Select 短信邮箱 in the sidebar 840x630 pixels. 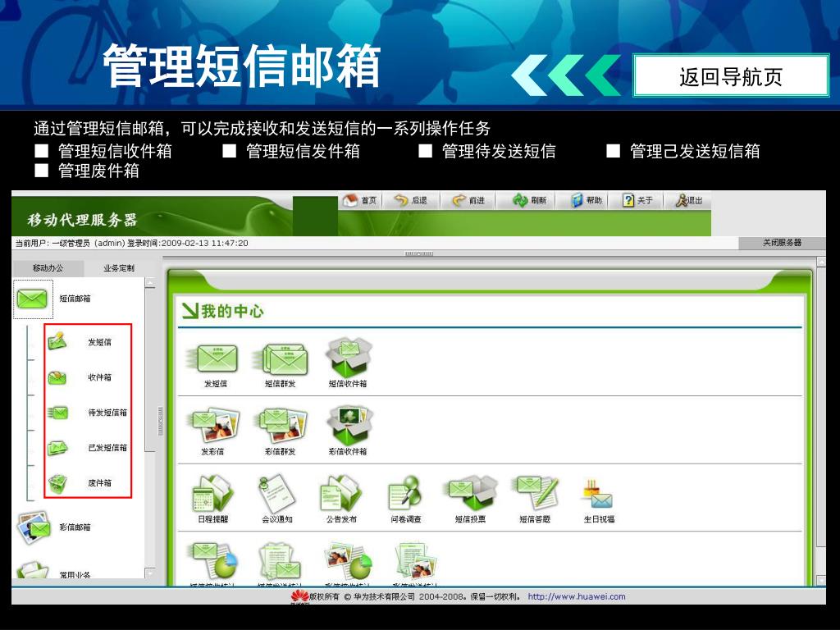pyautogui.click(x=52, y=299)
